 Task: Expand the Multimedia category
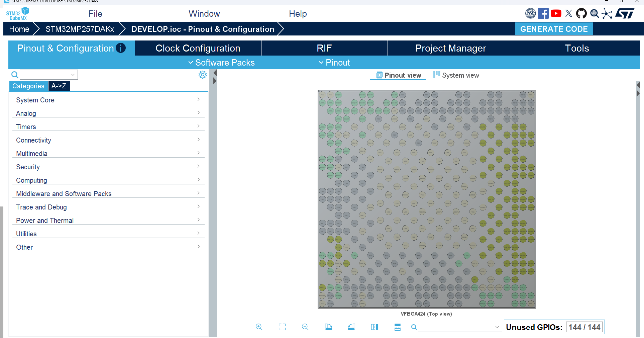pos(108,153)
